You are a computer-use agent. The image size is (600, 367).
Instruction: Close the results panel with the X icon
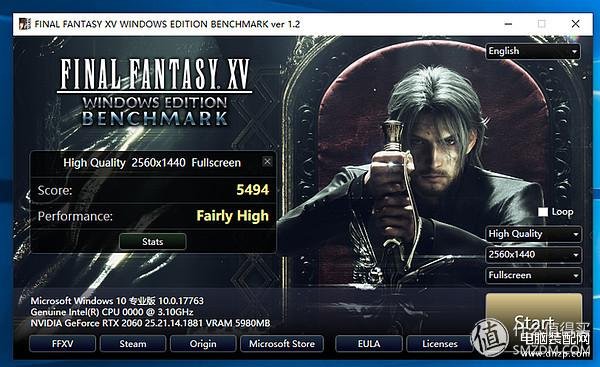click(x=267, y=161)
